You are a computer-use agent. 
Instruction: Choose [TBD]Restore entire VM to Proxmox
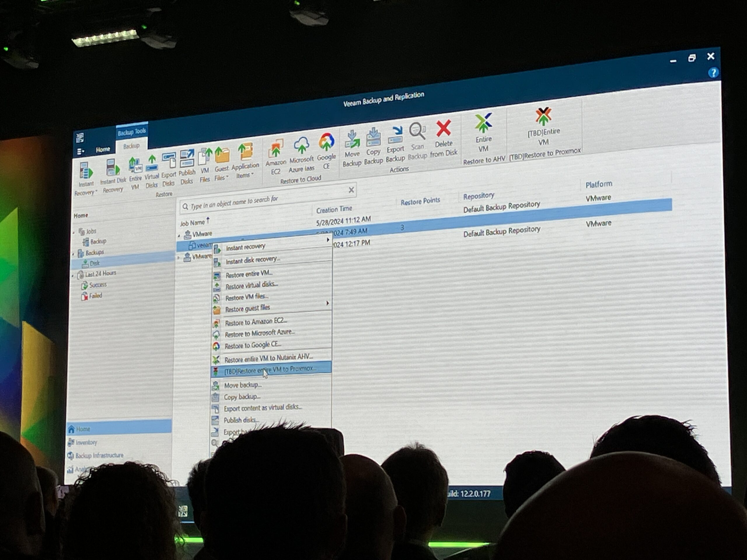click(271, 369)
